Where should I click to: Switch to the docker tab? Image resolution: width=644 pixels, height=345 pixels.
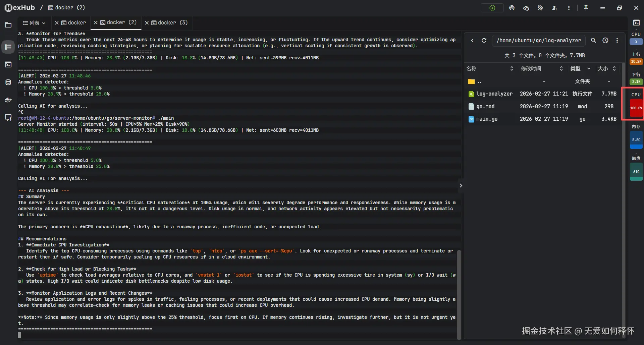tap(74, 23)
